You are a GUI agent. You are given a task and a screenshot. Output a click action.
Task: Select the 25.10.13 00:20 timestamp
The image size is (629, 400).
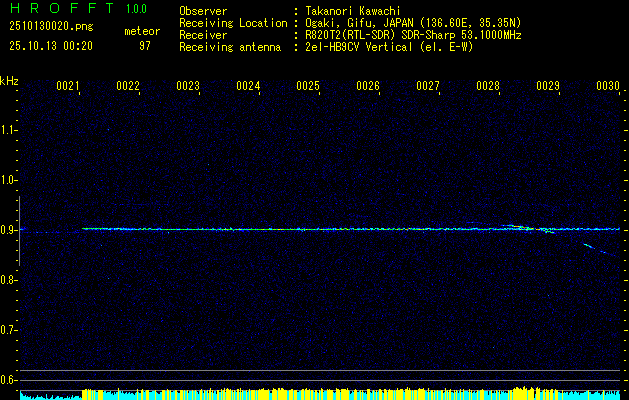(x=50, y=45)
